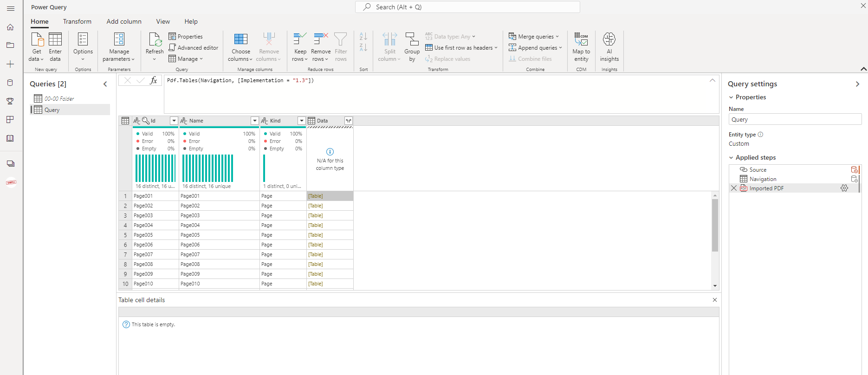Click the Get data icon
The width and height of the screenshot is (868, 375).
coord(37,39)
